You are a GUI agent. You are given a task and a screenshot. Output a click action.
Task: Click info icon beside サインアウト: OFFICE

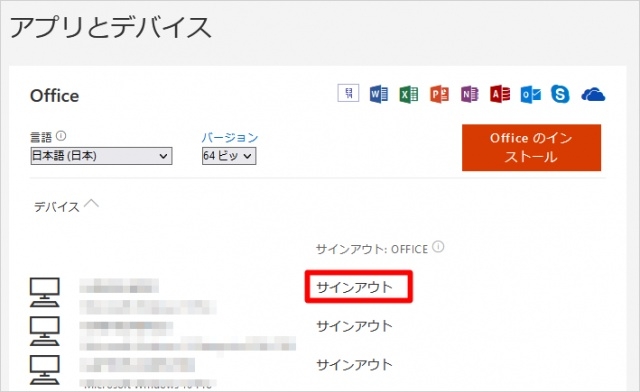click(x=438, y=247)
